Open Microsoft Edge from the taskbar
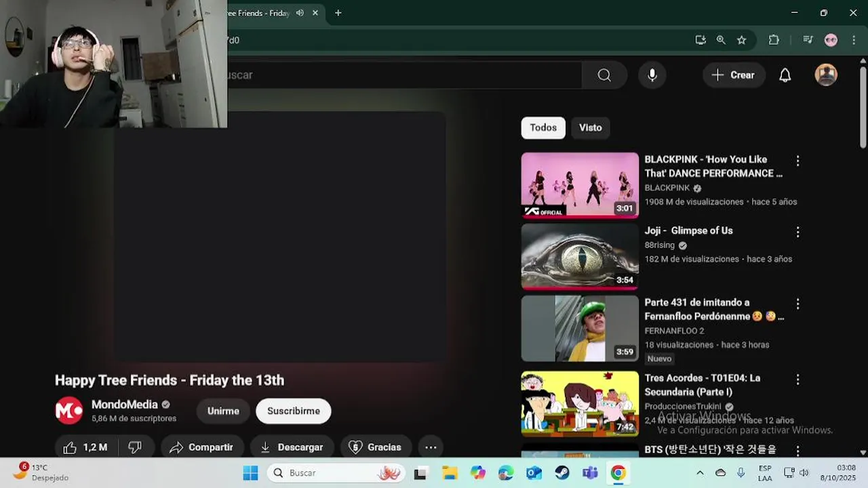This screenshot has height=488, width=868. click(506, 473)
